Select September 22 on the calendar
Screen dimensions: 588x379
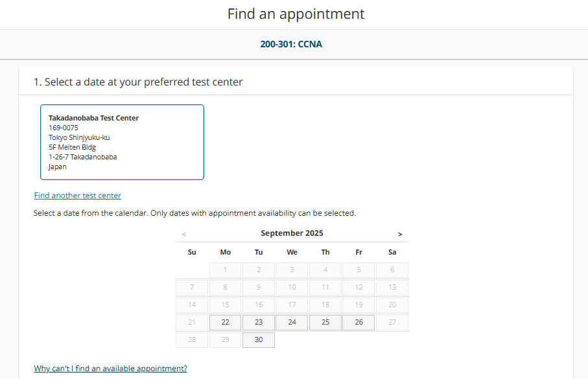click(x=225, y=322)
